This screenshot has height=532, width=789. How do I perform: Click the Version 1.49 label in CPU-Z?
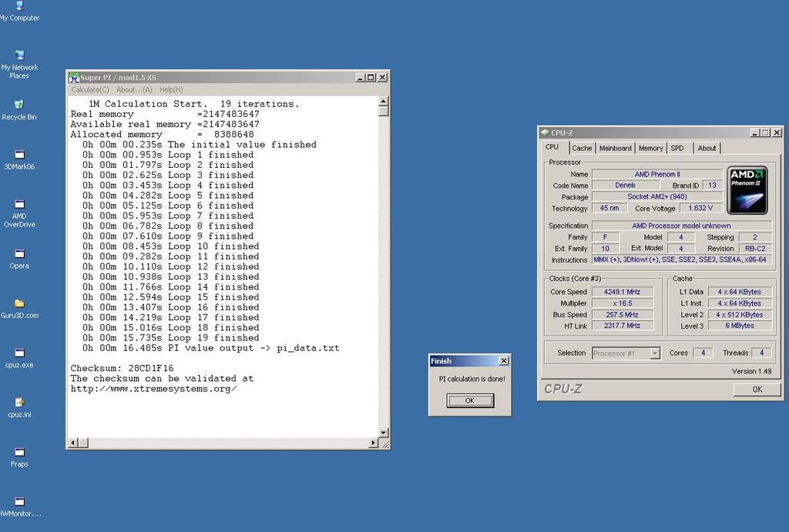click(752, 371)
